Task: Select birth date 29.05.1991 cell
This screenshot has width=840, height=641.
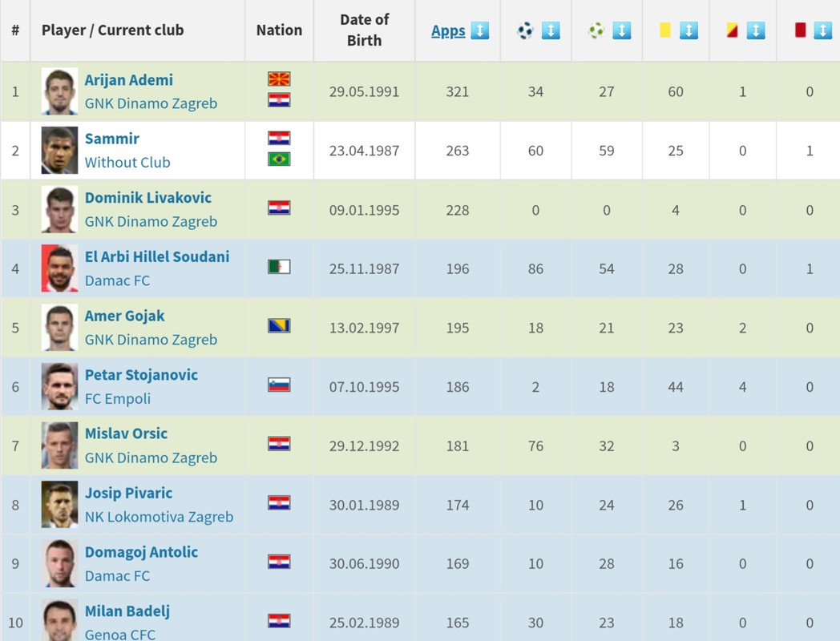Action: pyautogui.click(x=364, y=91)
